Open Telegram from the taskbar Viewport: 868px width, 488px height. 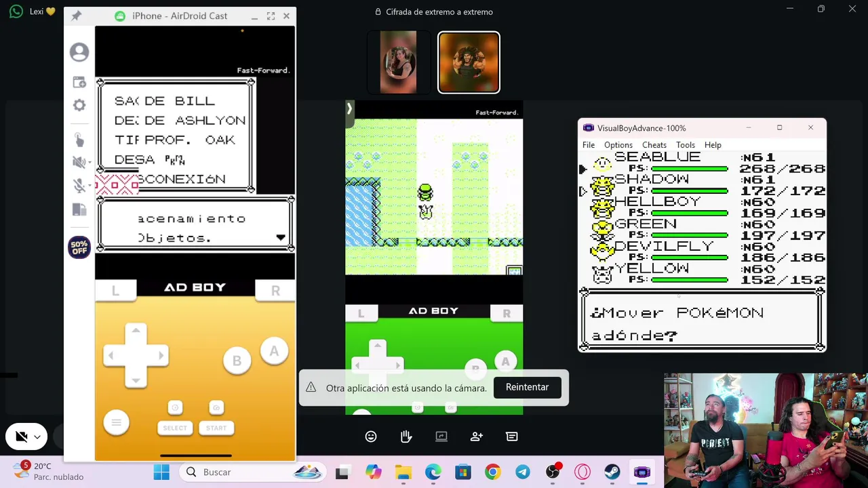pyautogui.click(x=522, y=472)
